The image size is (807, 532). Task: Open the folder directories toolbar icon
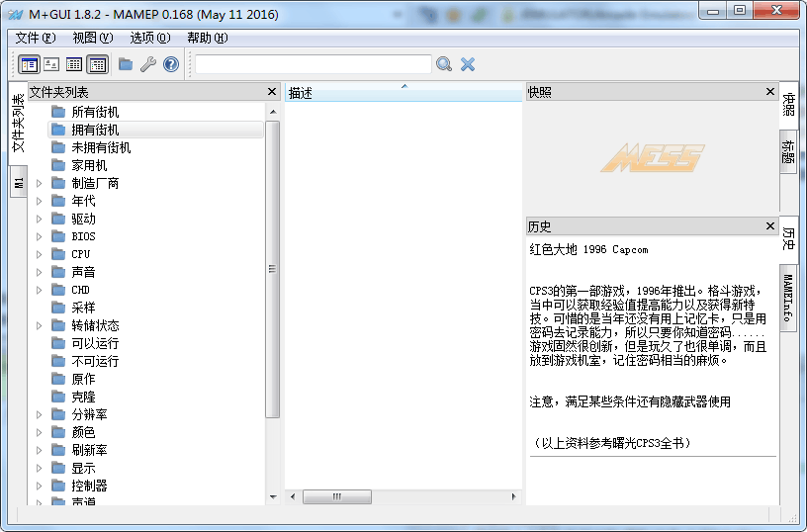click(126, 64)
